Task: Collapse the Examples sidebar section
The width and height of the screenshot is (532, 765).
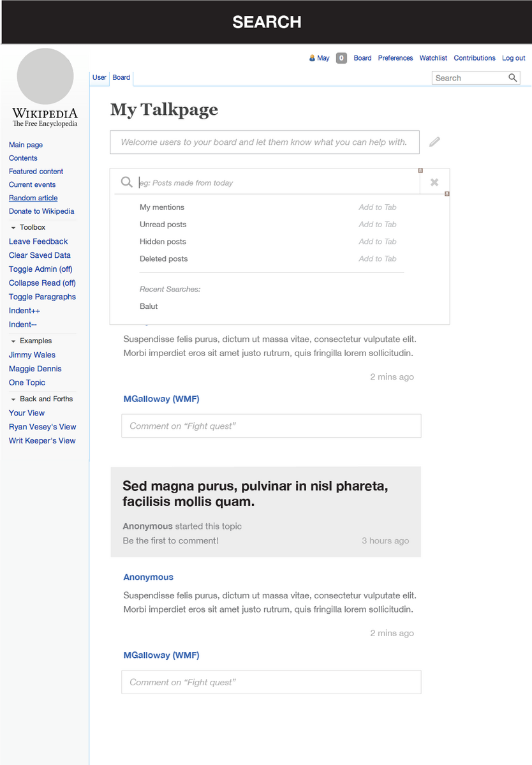Action: tap(13, 341)
